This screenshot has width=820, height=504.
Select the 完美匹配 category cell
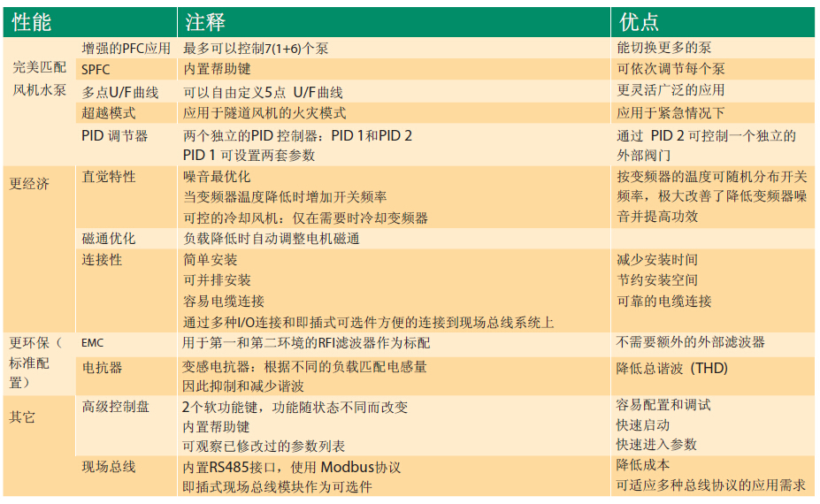pos(39,67)
